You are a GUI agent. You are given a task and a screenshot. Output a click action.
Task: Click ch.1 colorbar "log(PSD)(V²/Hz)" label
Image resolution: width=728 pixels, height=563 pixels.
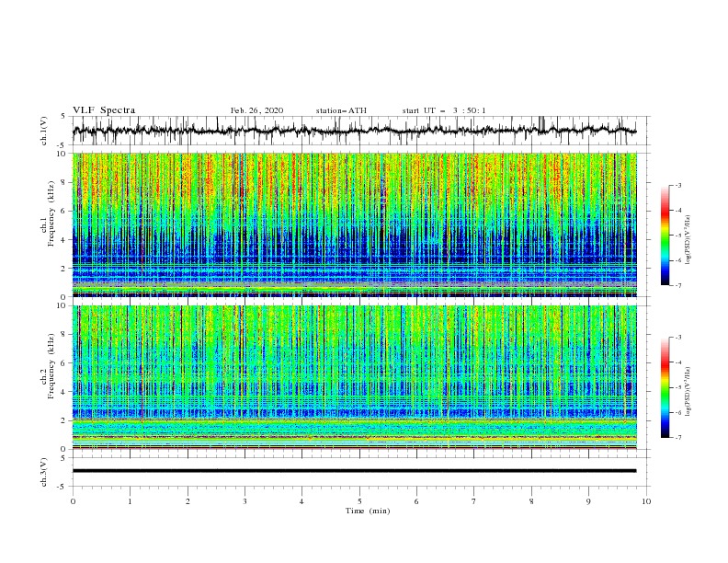click(688, 240)
